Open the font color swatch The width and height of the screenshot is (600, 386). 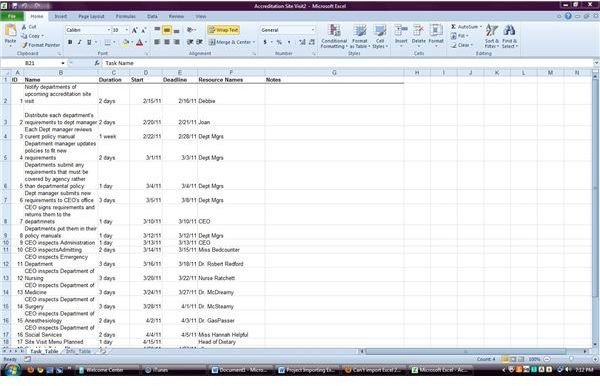click(x=139, y=42)
